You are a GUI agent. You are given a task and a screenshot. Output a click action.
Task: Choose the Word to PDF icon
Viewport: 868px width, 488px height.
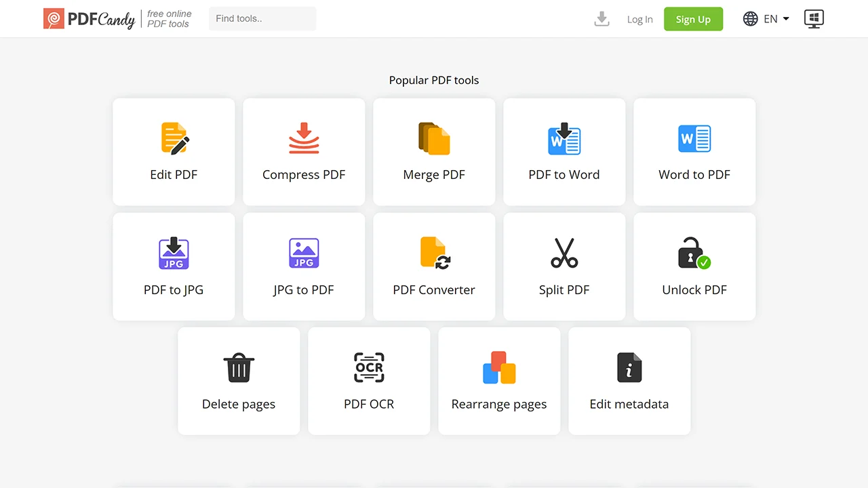(x=694, y=138)
